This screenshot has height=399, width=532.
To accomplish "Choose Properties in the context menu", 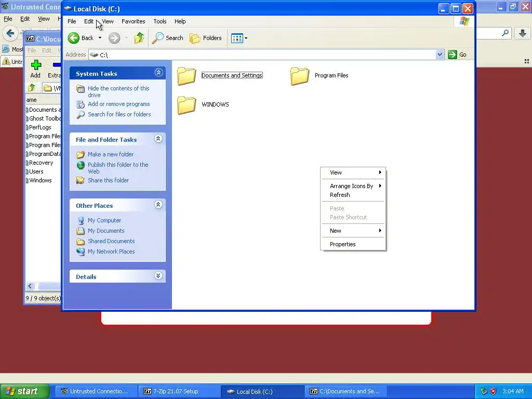I will pos(353,245).
